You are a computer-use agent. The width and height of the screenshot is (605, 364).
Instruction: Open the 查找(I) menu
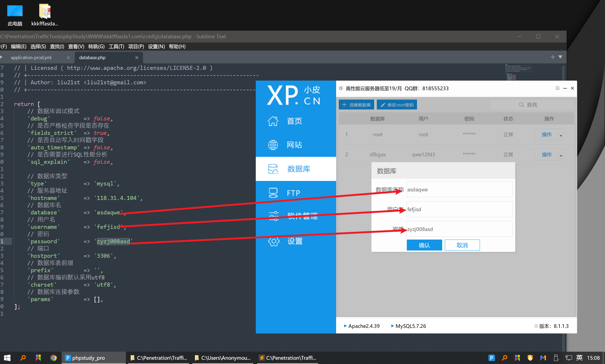(57, 47)
